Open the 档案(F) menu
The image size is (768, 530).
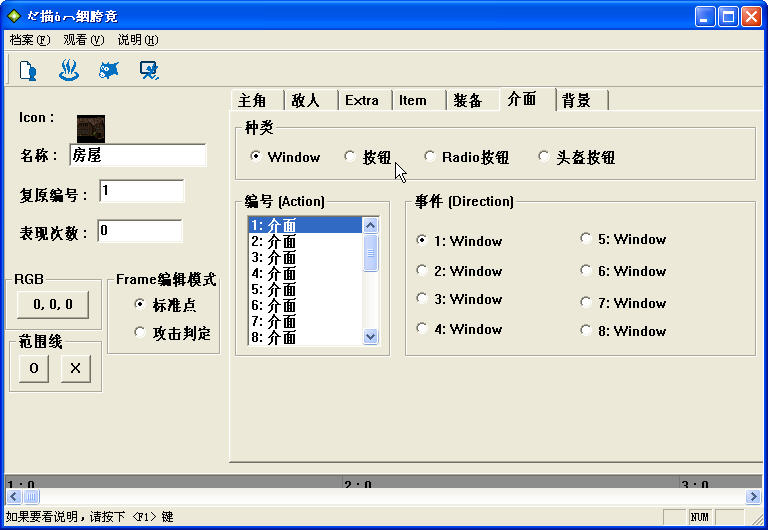(x=30, y=40)
